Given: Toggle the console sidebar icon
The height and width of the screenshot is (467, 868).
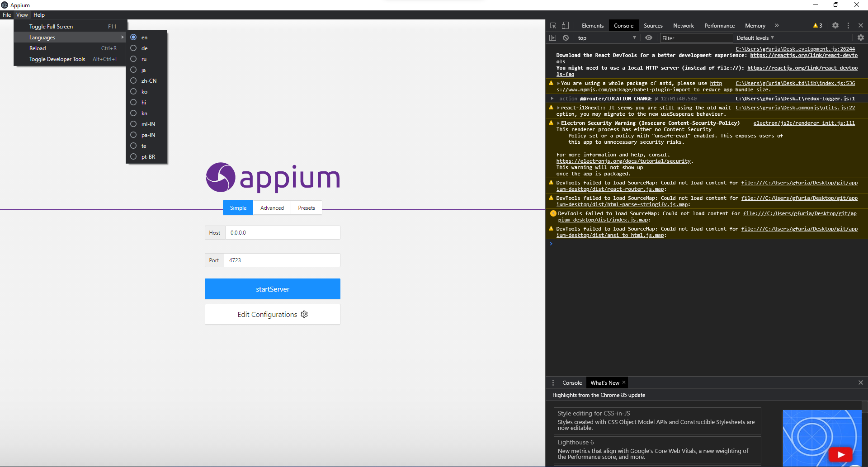Looking at the screenshot, I should (x=552, y=38).
